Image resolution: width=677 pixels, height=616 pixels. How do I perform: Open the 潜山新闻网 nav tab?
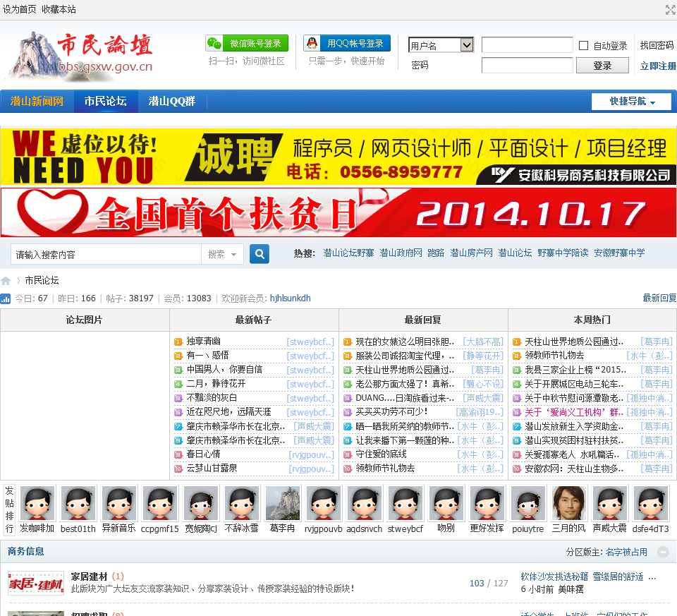coord(37,101)
